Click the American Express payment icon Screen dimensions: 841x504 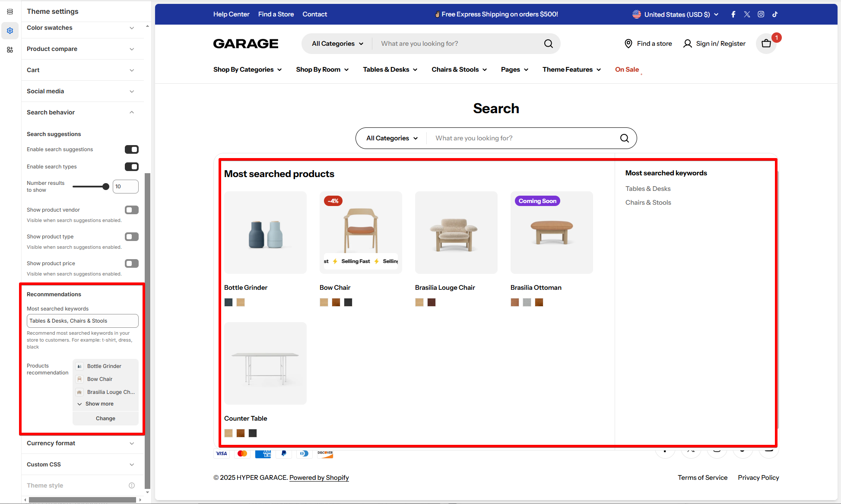[263, 453]
